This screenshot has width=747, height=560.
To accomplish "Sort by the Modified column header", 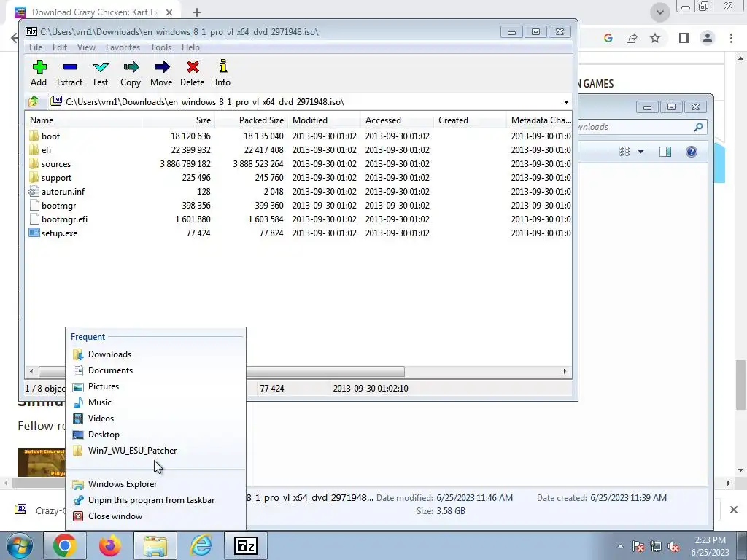I will 325,120.
